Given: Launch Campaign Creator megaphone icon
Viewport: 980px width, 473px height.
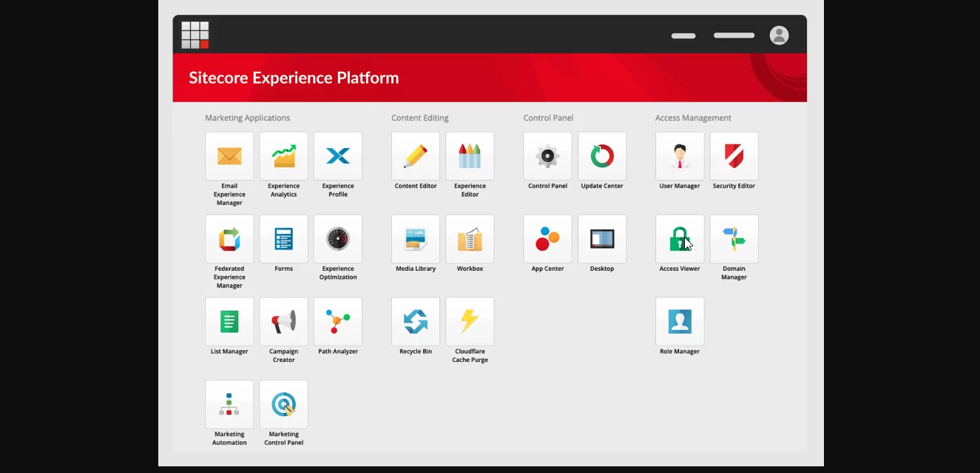Looking at the screenshot, I should click(x=284, y=322).
